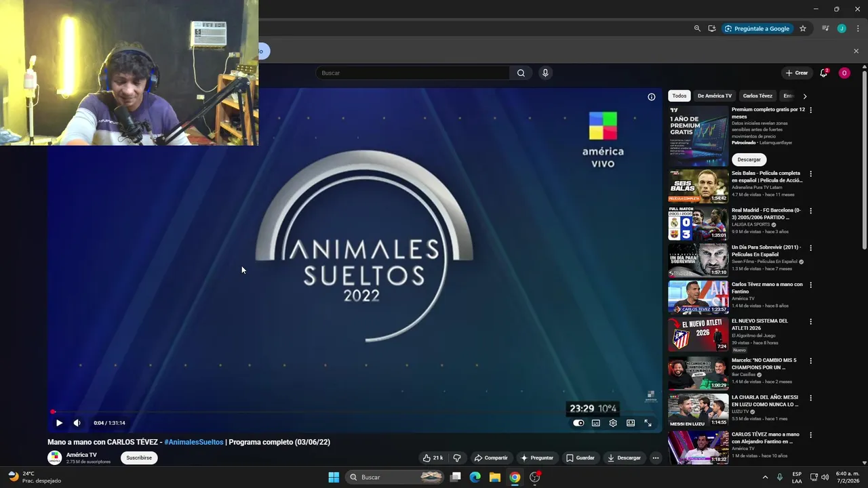This screenshot has height=488, width=868.
Task: Open Task View on the taskbar
Action: point(456,477)
